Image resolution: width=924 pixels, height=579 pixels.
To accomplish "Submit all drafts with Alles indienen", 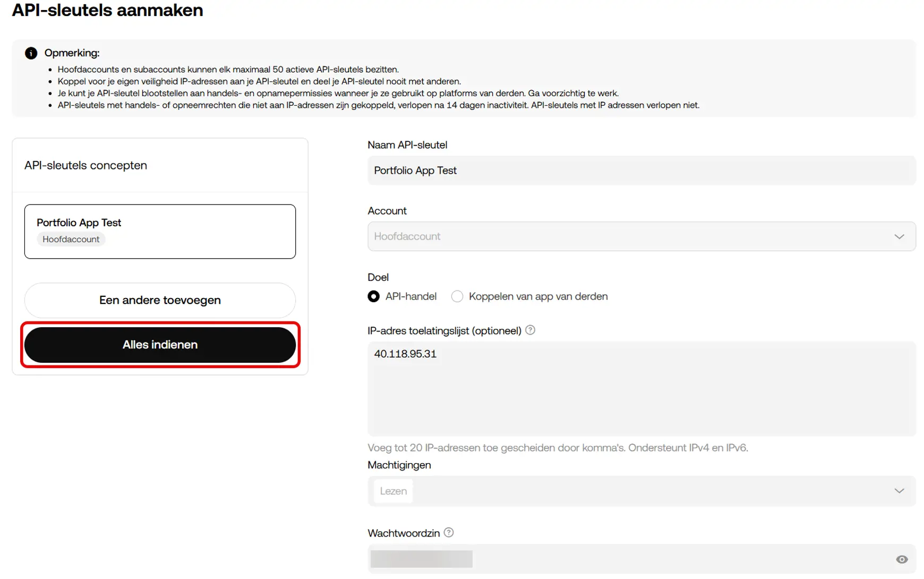I will tap(159, 344).
